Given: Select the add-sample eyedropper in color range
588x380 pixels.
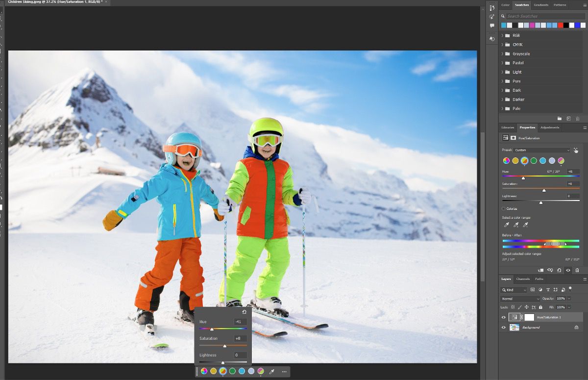Looking at the screenshot, I should [516, 225].
